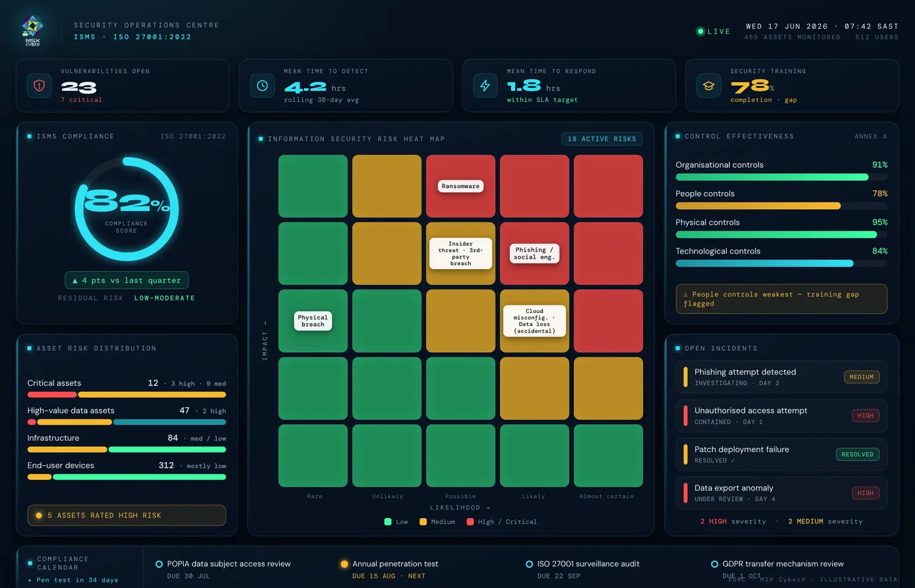Click the green LIVE status indicator
This screenshot has height=588, width=915.
point(713,31)
